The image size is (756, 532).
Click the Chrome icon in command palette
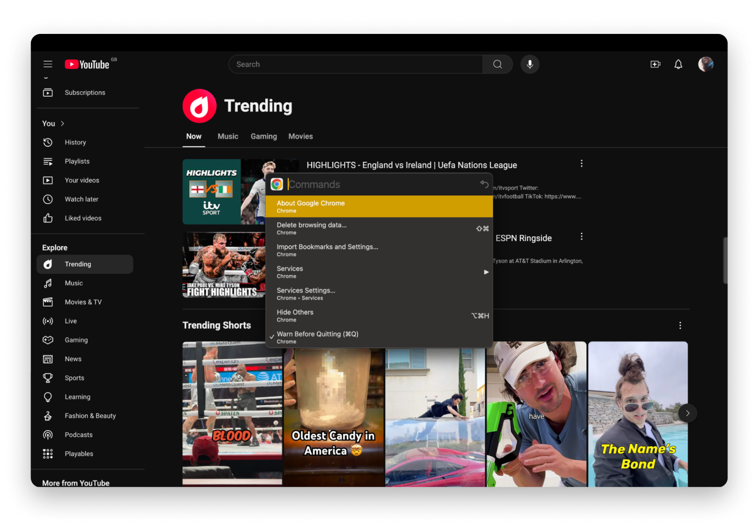(277, 184)
